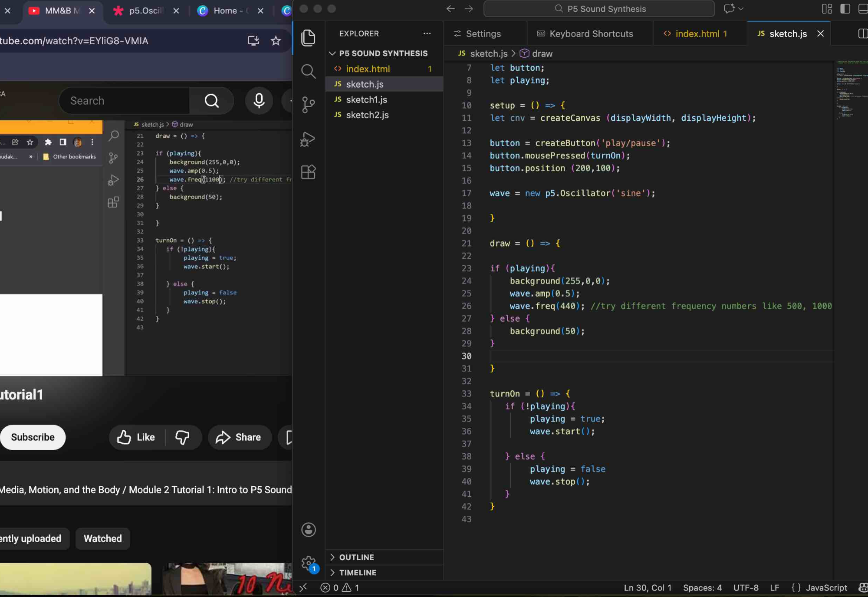Close the MM&B YouTube browser tab
The height and width of the screenshot is (597, 868).
tap(92, 11)
